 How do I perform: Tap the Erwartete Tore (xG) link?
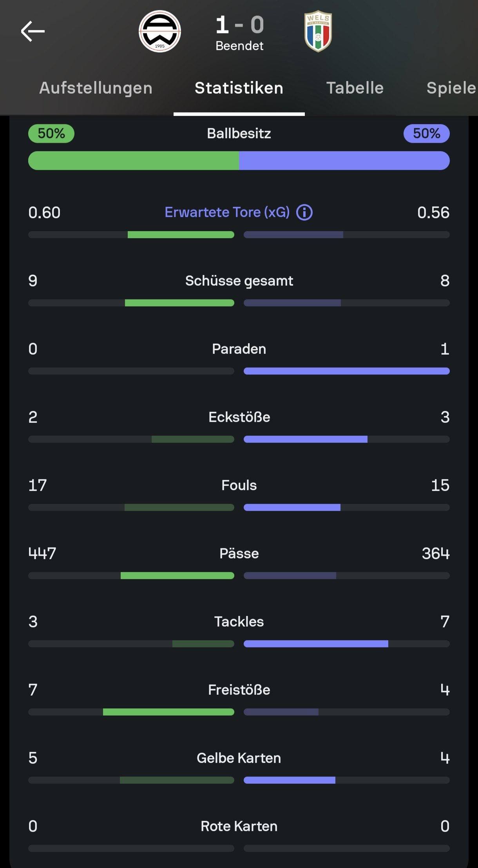tap(227, 212)
